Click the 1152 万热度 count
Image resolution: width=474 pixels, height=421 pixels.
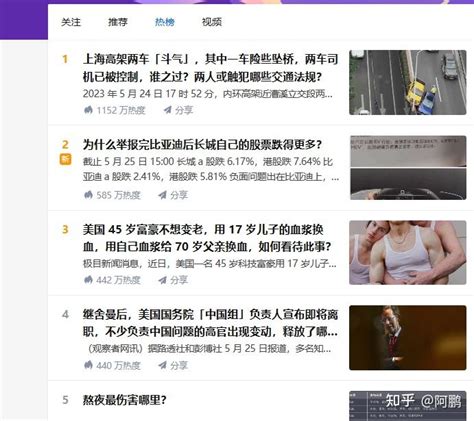pyautogui.click(x=121, y=110)
